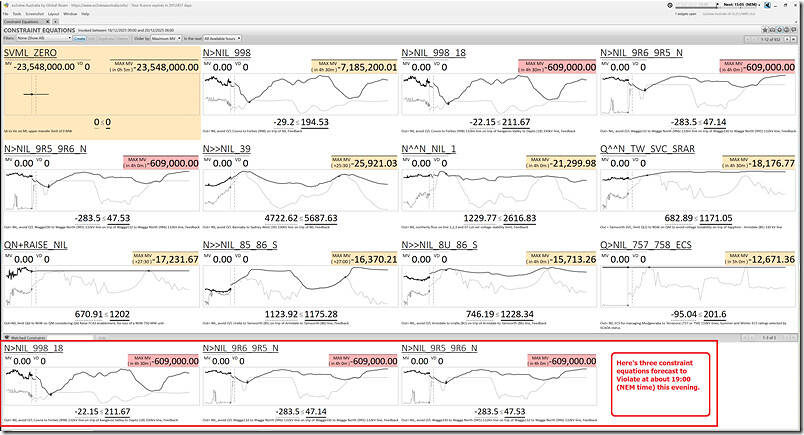The height and width of the screenshot is (435, 804).
Task: Close the Constraint Equations tab
Action: click(x=47, y=22)
